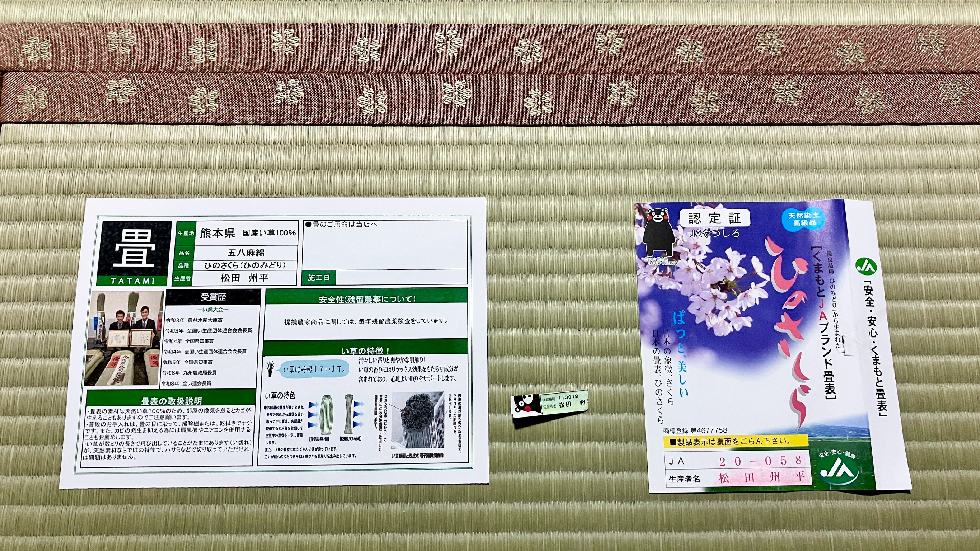Click the green 品名 label
980x551 pixels.
185,253
